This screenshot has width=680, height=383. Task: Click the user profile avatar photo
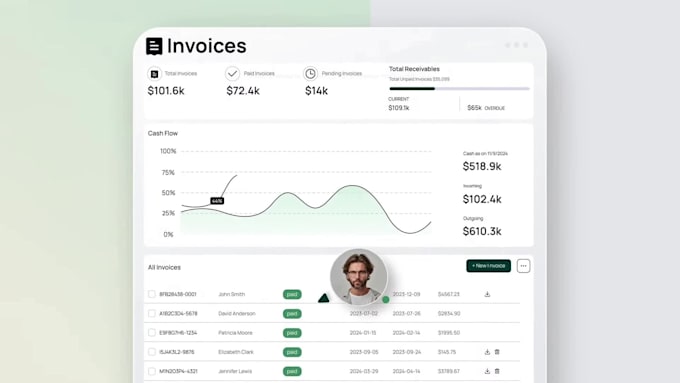359,277
